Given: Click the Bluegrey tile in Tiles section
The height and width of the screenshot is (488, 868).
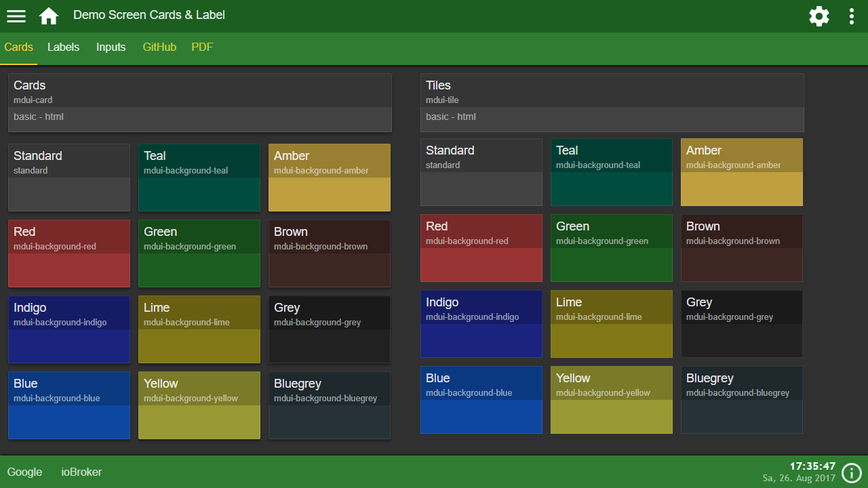Looking at the screenshot, I should [742, 400].
